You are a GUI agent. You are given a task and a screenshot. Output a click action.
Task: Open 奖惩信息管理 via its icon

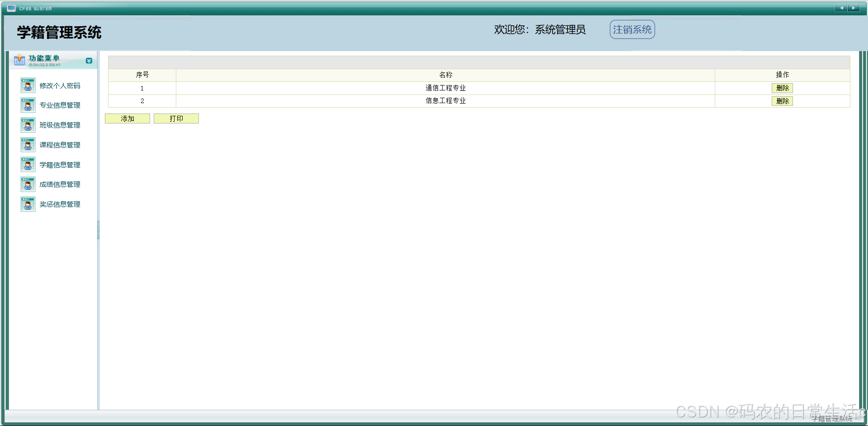click(28, 204)
